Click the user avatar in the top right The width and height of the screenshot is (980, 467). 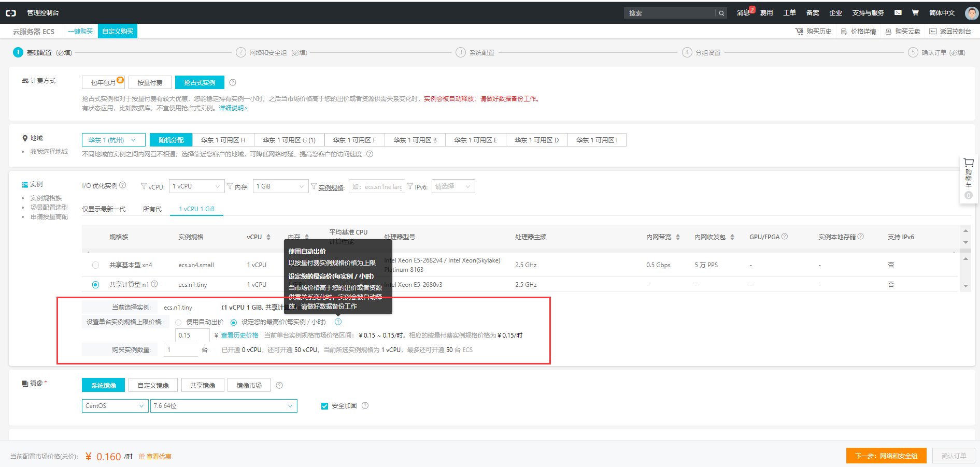(972, 13)
